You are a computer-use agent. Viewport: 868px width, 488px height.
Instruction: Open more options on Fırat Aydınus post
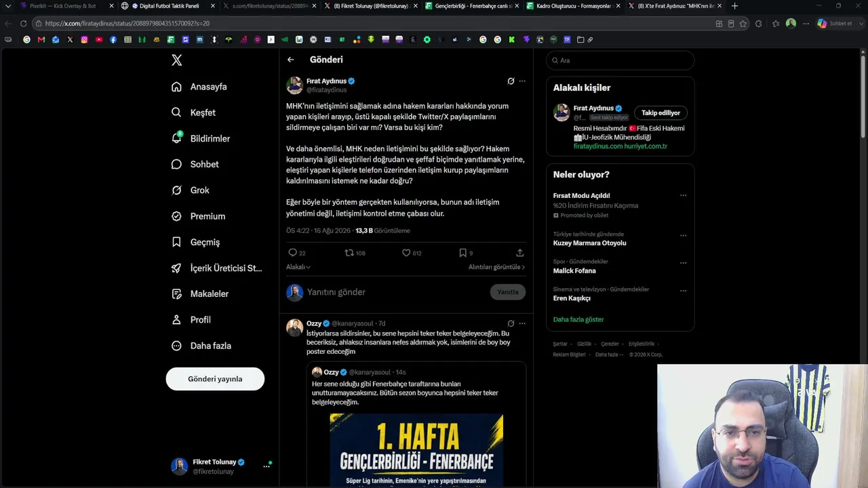[x=522, y=81]
